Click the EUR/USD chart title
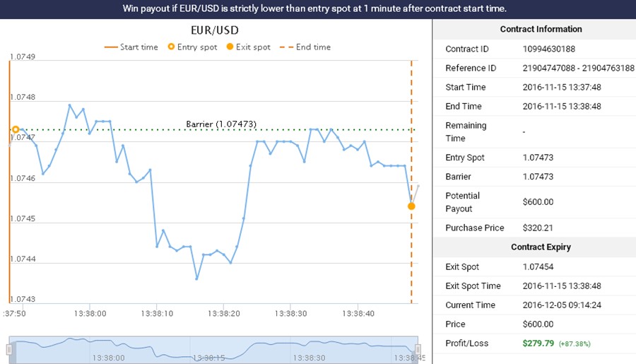The height and width of the screenshot is (364, 636). 215,30
